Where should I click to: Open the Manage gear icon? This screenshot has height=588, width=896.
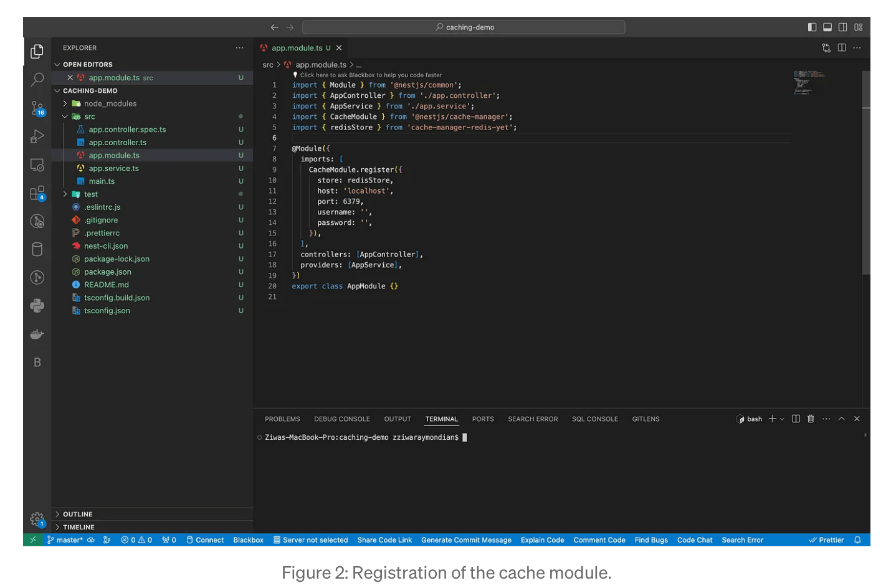(x=37, y=519)
